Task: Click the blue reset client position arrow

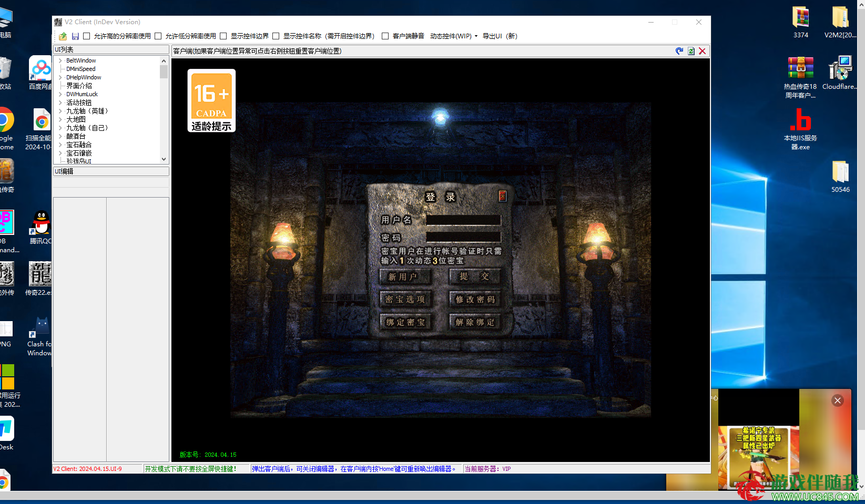Action: pos(679,51)
